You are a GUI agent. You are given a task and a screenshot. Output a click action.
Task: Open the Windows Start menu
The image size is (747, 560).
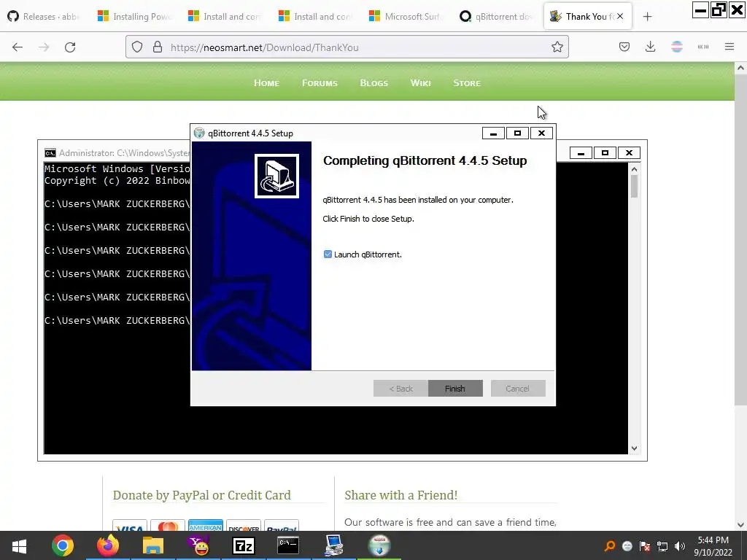coord(19,545)
